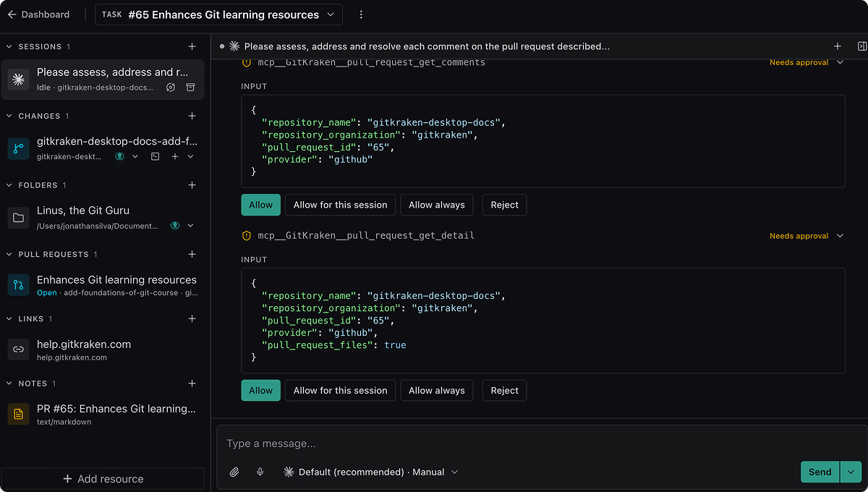
Task: Click the Add resource button
Action: [103, 479]
